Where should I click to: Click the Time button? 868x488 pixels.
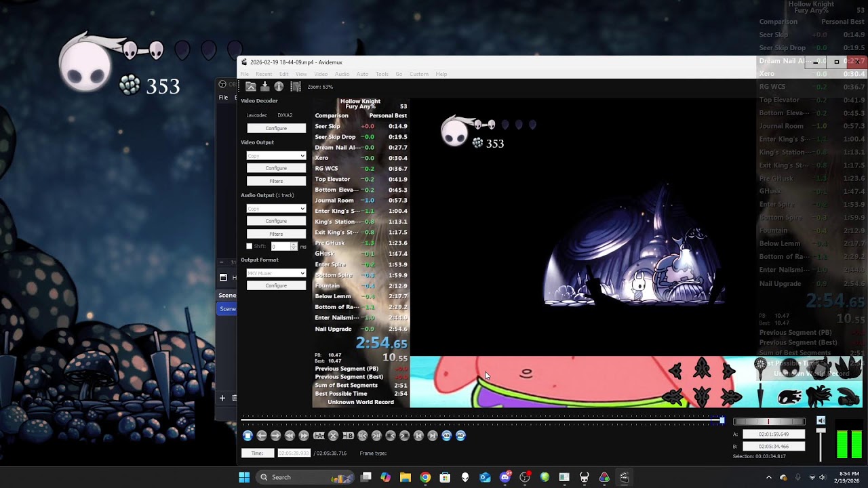tap(258, 453)
